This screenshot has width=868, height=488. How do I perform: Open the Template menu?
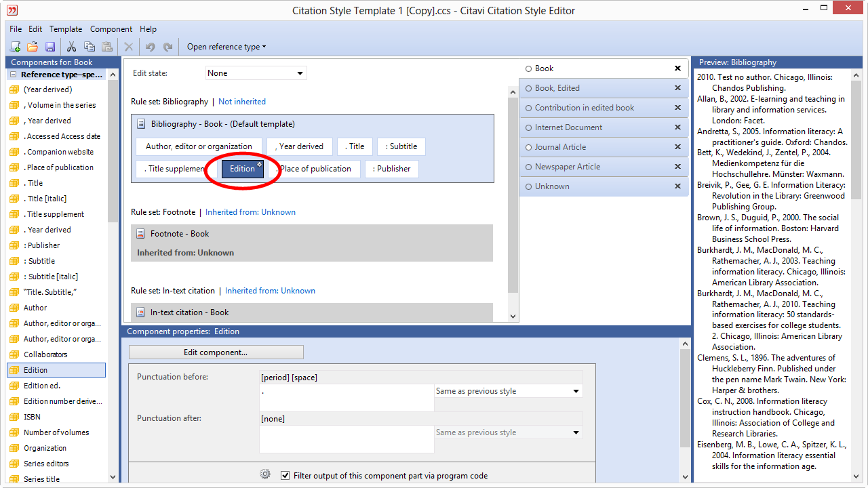tap(66, 29)
